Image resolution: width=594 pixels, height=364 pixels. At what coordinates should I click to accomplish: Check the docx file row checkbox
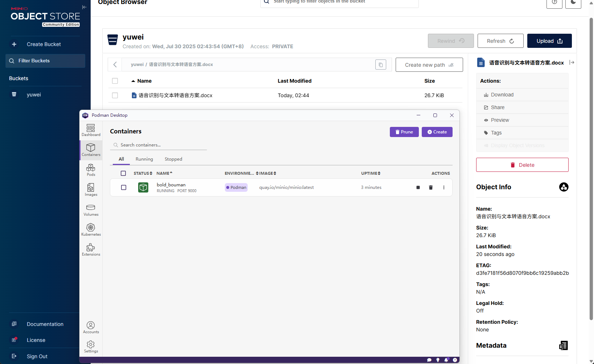pyautogui.click(x=115, y=95)
